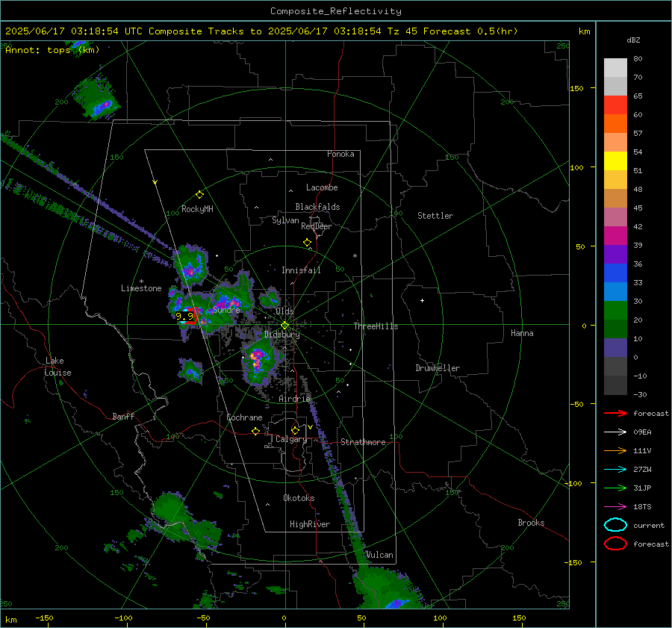Click the RockyMH label

[x=197, y=209]
